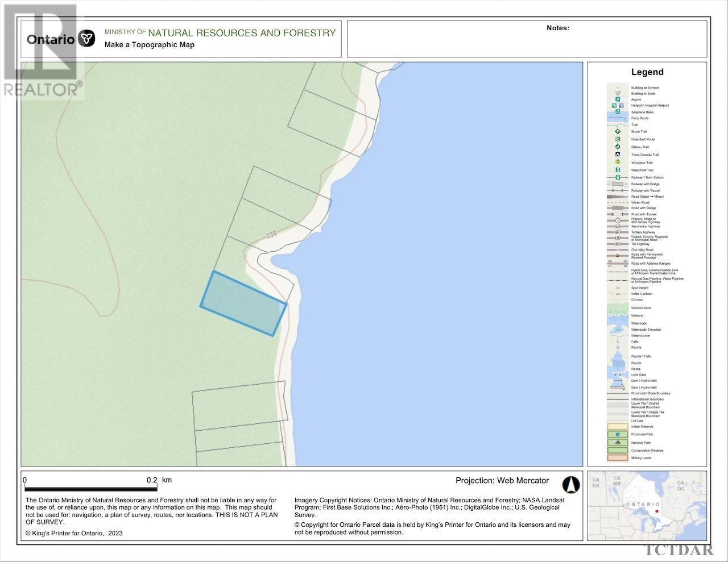Expand the Legend panel header

(647, 72)
